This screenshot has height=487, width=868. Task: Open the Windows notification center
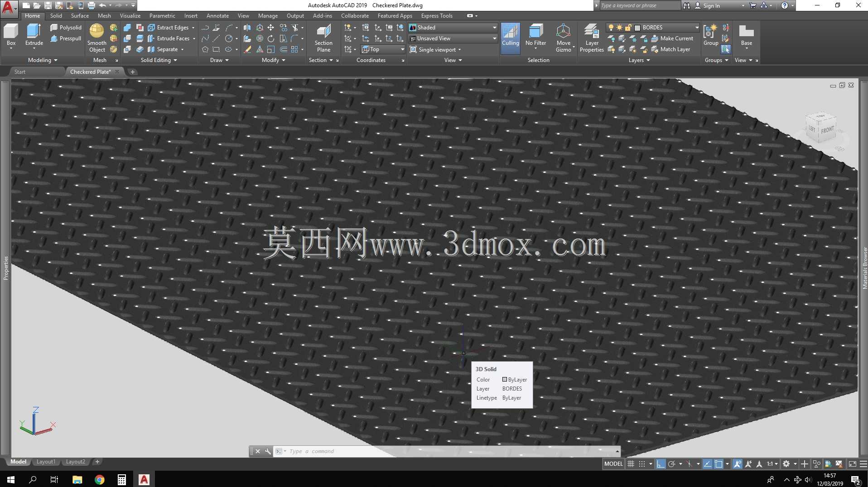click(x=855, y=479)
